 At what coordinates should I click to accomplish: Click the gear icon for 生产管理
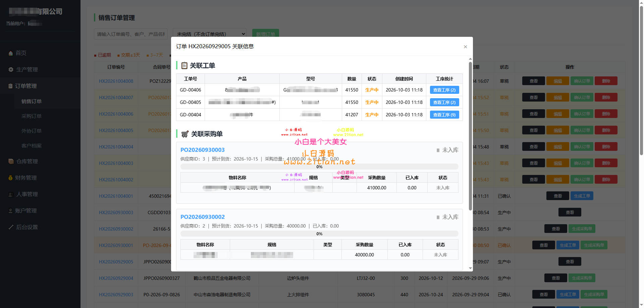coord(11,70)
